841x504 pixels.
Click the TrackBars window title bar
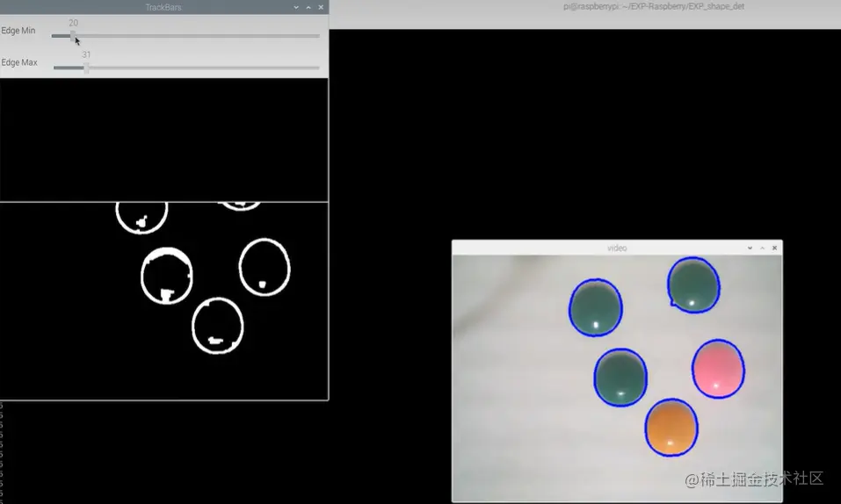click(163, 8)
